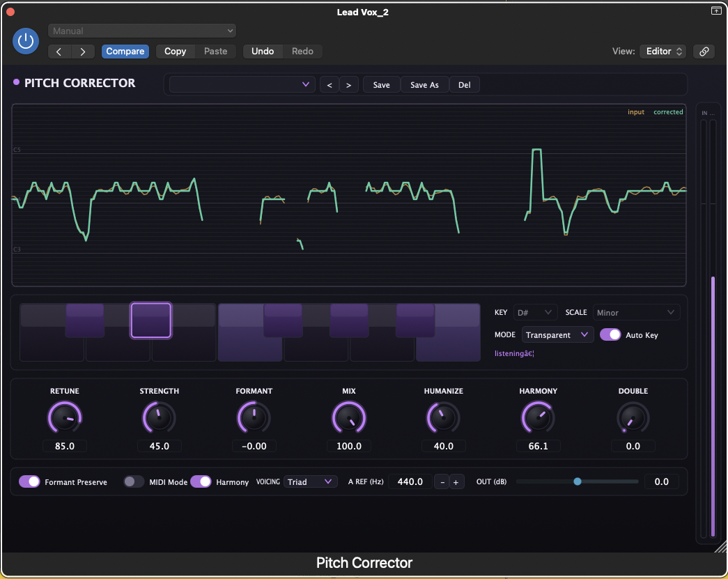Click the HARMONY knob
The height and width of the screenshot is (579, 728).
coord(538,417)
